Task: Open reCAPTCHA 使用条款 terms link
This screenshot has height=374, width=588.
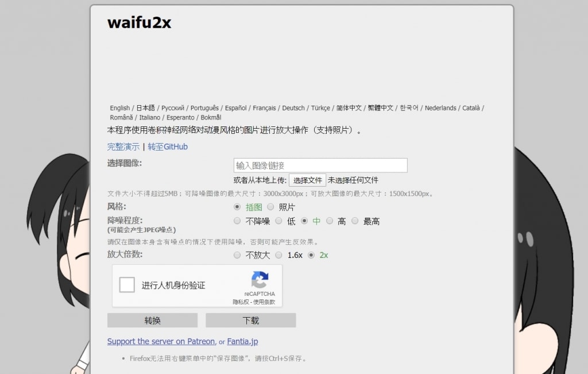Action: 264,302
